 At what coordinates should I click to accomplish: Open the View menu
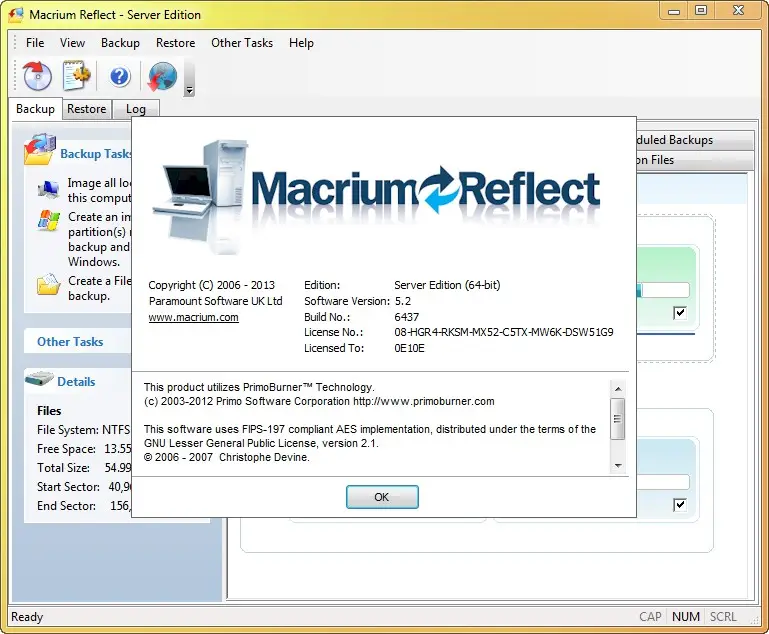click(x=73, y=43)
